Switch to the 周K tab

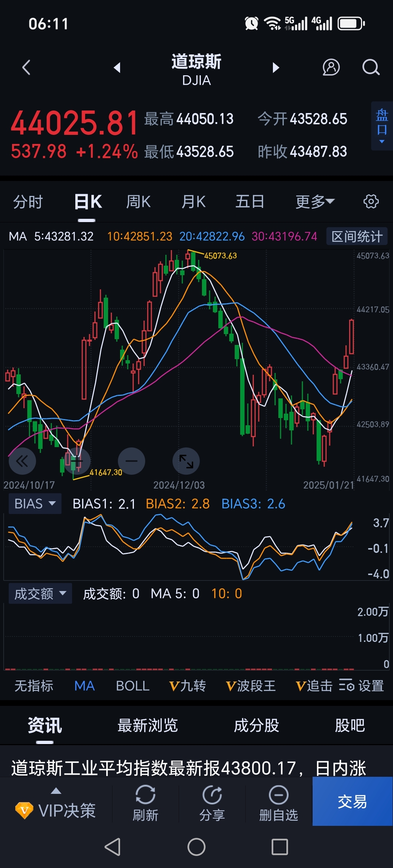[x=138, y=201]
